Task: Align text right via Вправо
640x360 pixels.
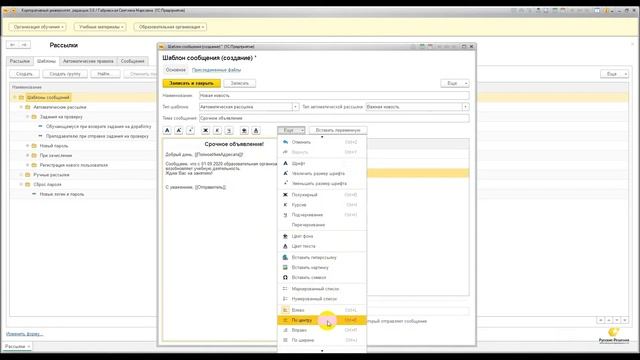Action: [322, 330]
